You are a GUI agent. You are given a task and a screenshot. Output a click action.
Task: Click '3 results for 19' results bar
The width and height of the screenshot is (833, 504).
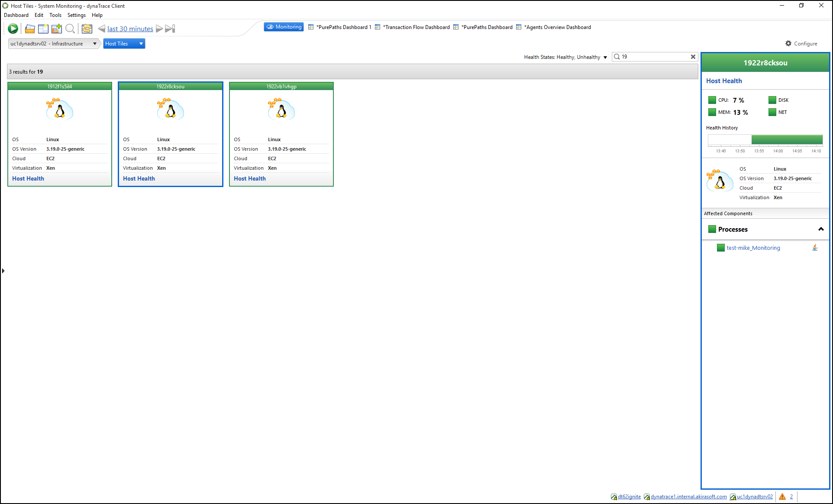point(352,71)
